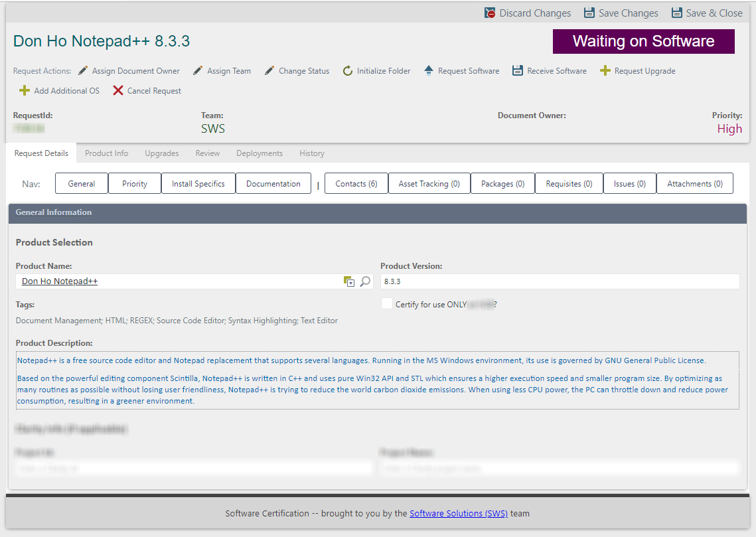The height and width of the screenshot is (537, 756).
Task: Click the Waiting on Software status banner
Action: click(x=644, y=41)
